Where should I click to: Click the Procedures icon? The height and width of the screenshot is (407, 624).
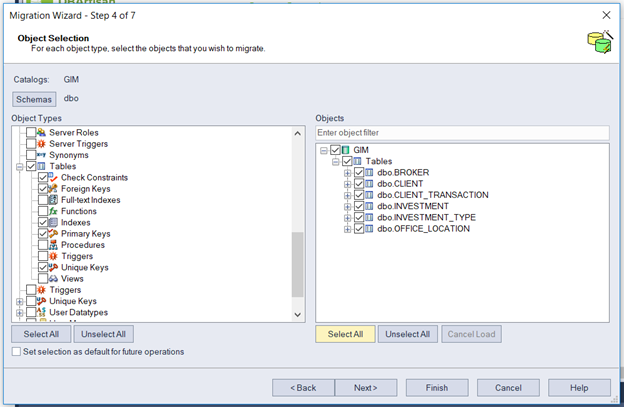pyautogui.click(x=53, y=245)
